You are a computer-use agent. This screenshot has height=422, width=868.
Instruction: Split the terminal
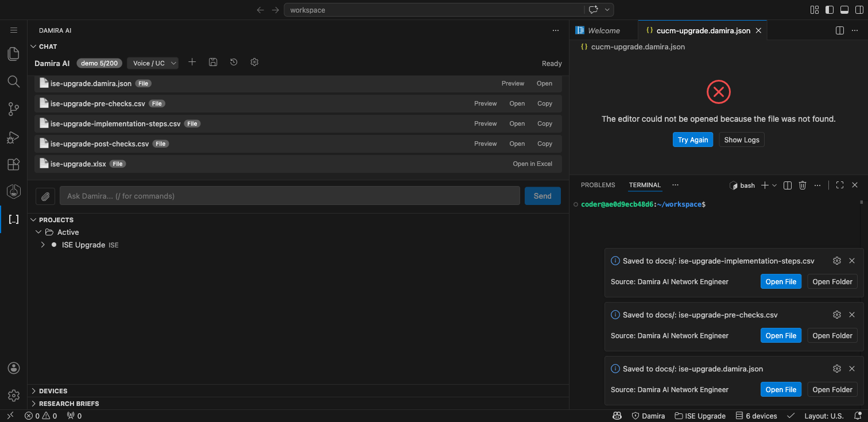pyautogui.click(x=788, y=185)
